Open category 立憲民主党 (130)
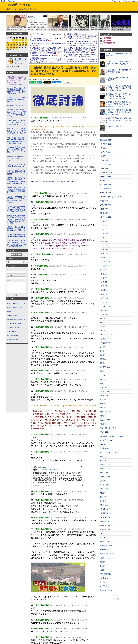The image size is (138, 644). [x=106, y=172]
